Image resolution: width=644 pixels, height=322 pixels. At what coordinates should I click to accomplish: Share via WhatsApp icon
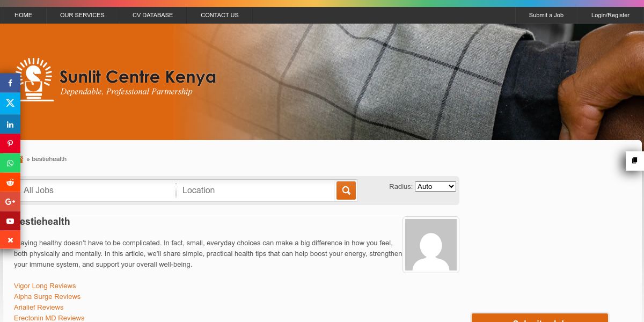tap(10, 163)
